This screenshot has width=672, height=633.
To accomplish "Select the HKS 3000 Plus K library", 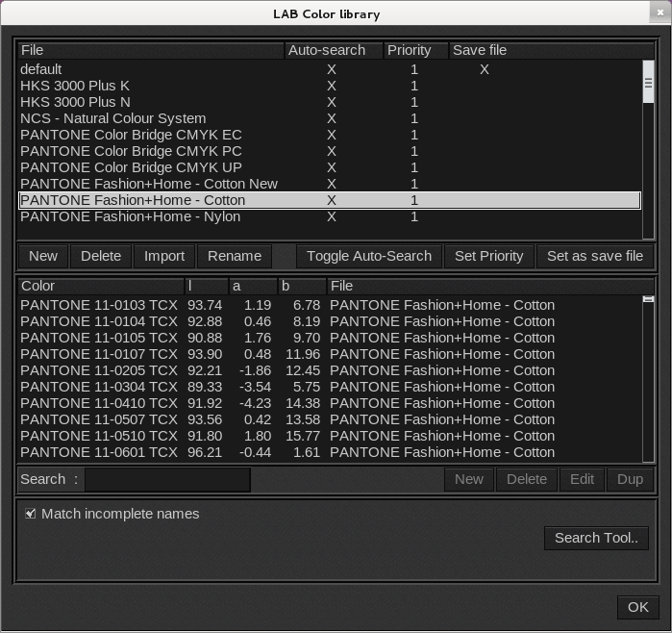I will pyautogui.click(x=75, y=86).
